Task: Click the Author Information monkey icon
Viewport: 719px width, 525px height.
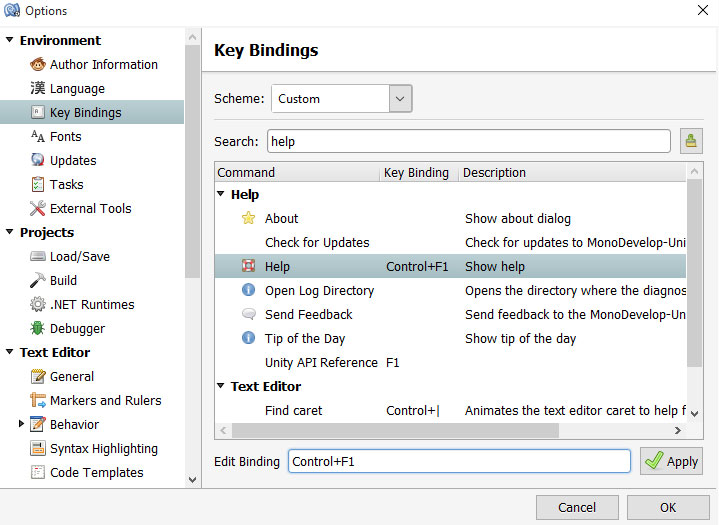Action: click(38, 64)
